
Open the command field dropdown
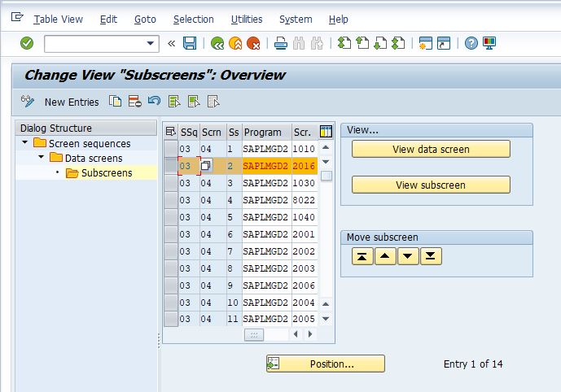click(151, 43)
